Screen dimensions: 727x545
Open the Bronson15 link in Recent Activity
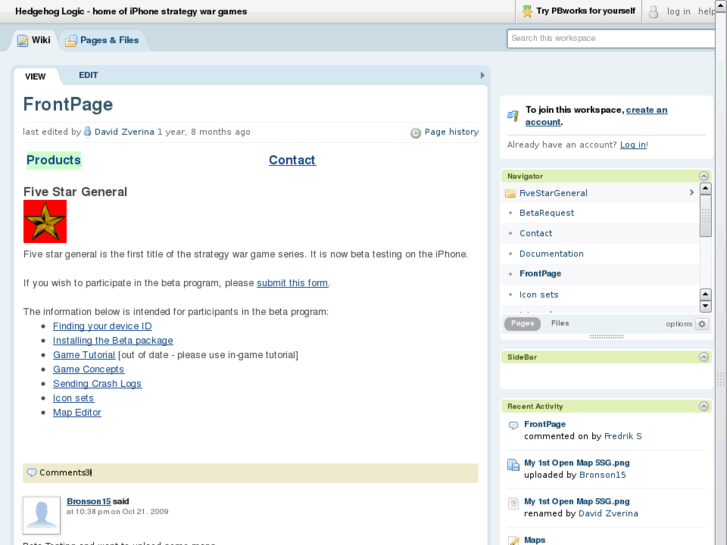602,475
